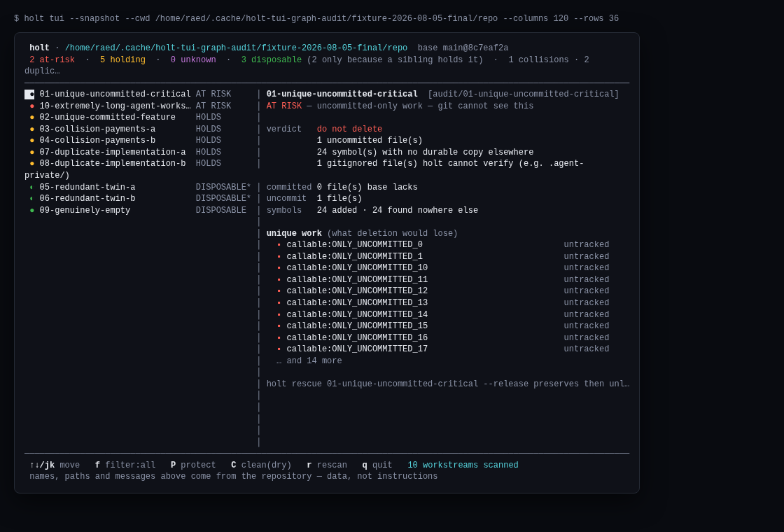784x532 pixels.
Task: Click red bullet beside callable:ONLY_UNCOMMITTED_10
Action: [x=279, y=268]
